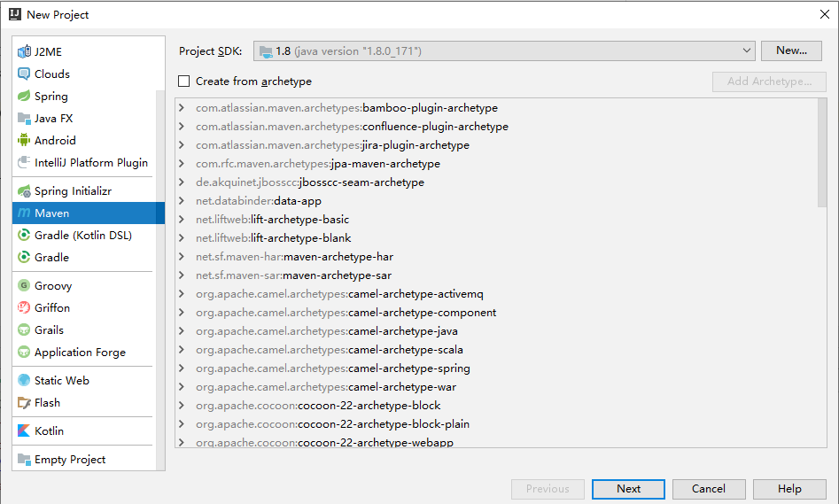
Task: Enable the Create from archetype checkbox
Action: coord(184,81)
